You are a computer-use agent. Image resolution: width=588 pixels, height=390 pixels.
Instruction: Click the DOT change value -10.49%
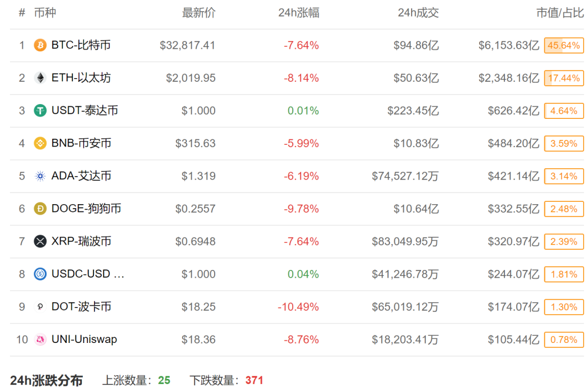point(298,306)
